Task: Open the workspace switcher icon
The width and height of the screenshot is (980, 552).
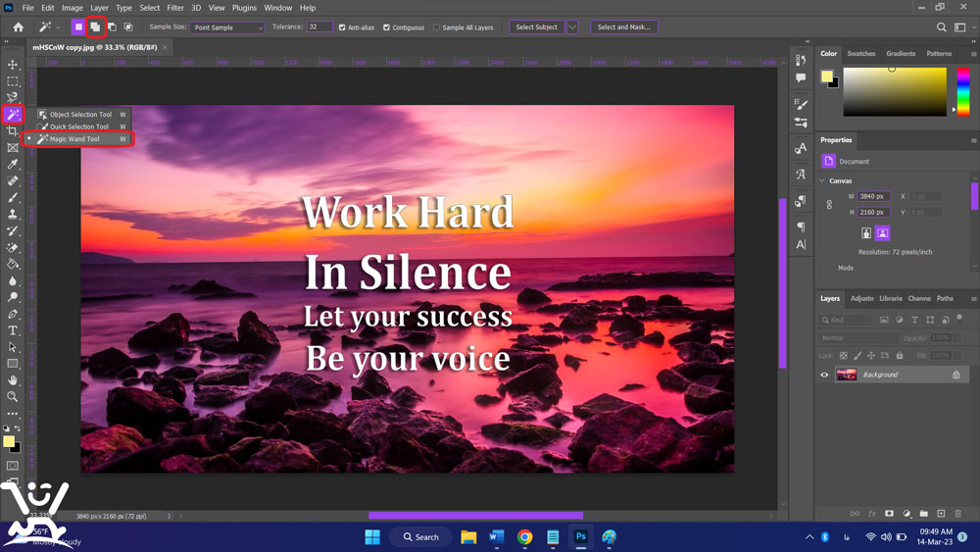Action: tap(960, 26)
